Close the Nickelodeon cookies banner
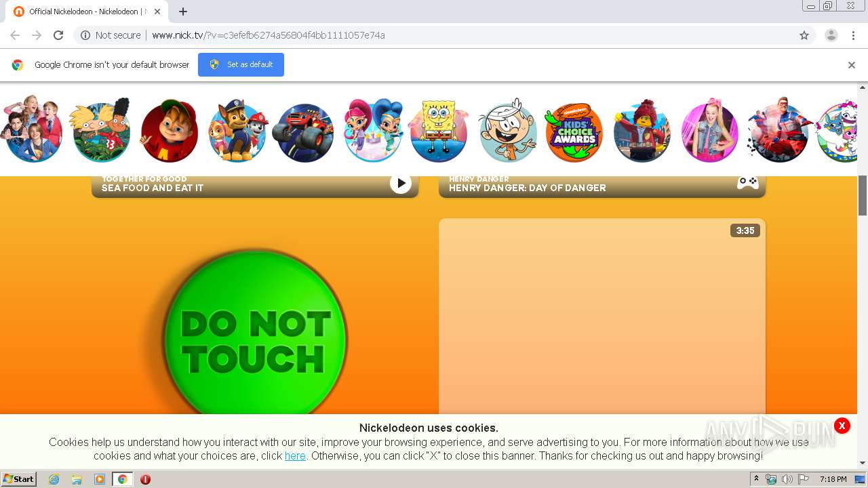The image size is (868, 488). pos(842,426)
